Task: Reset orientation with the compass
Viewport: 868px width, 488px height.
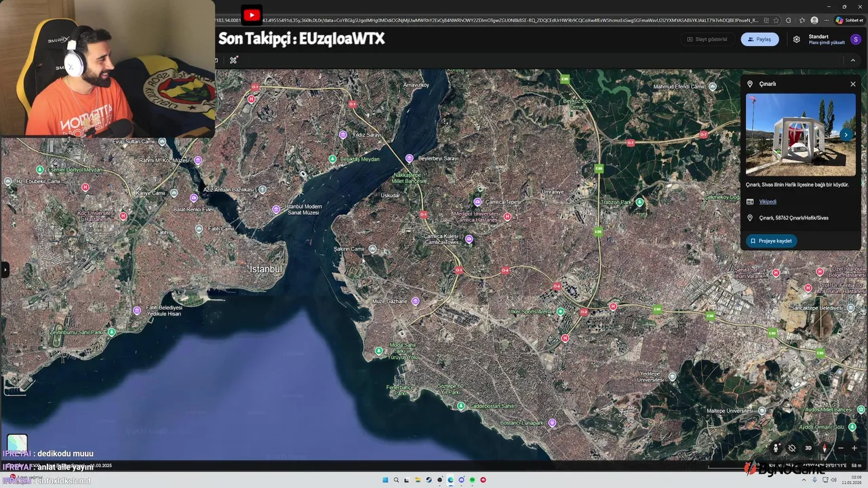Action: tap(825, 448)
